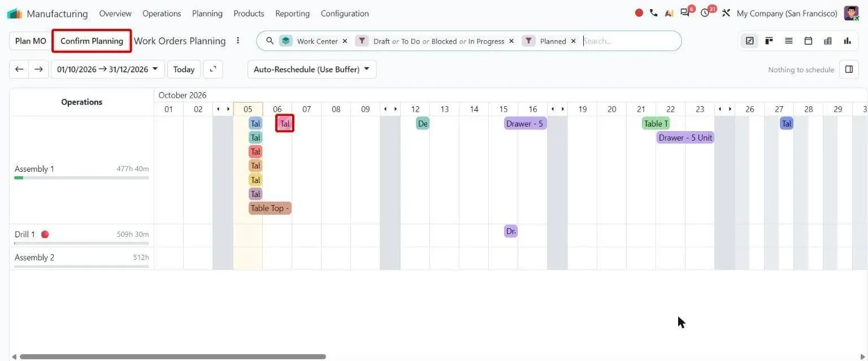Switch to Gantt view icon
Screen dimensions: 868x361
tap(749, 41)
